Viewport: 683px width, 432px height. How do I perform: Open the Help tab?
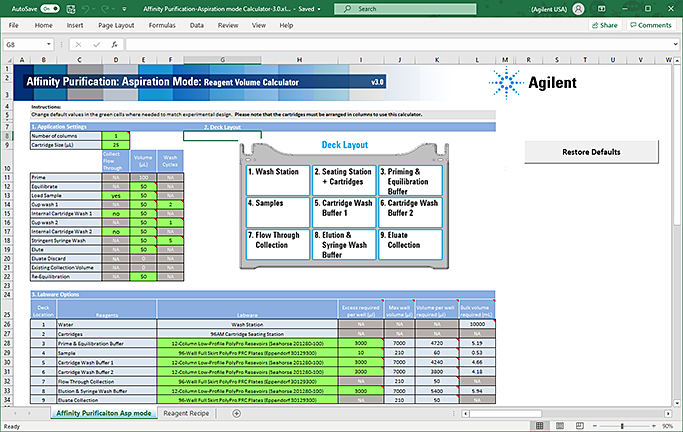(x=286, y=25)
